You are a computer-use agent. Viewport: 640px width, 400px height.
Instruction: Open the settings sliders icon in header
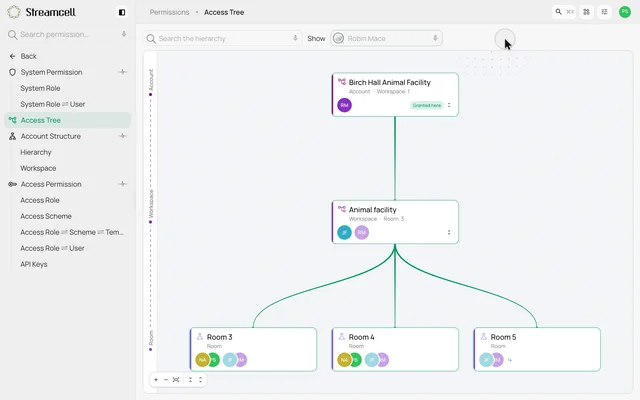click(604, 12)
